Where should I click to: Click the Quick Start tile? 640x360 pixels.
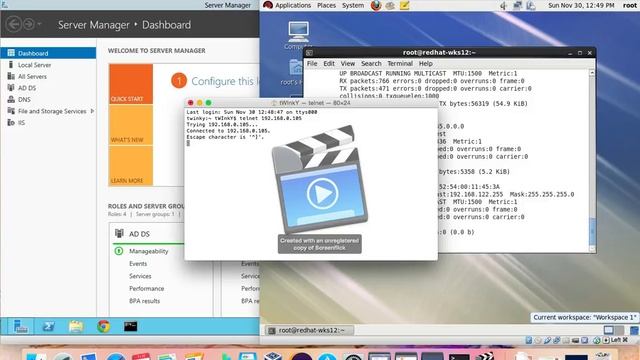[x=131, y=84]
